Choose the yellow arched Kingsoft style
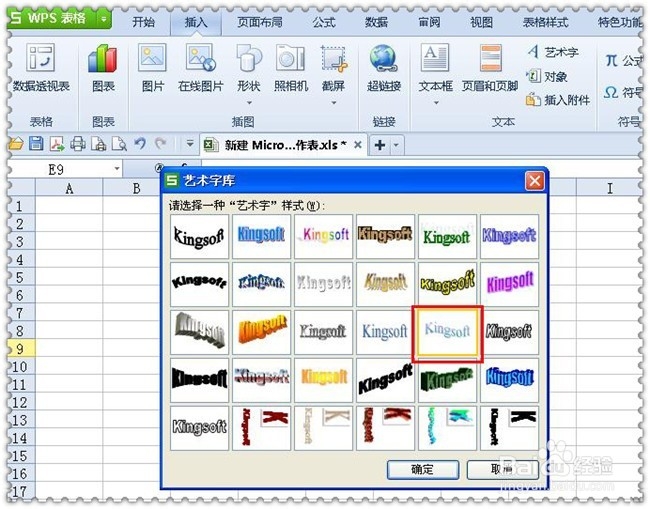 [x=447, y=284]
